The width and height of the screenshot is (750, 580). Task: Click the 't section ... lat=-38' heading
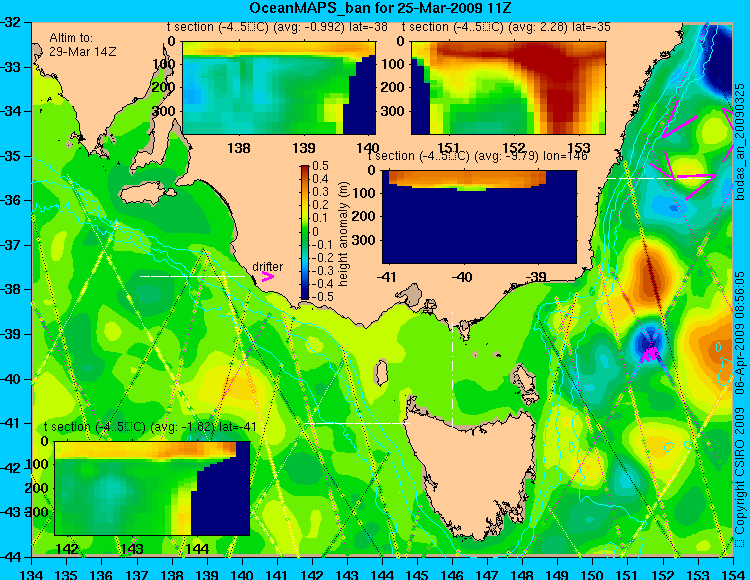[x=277, y=27]
